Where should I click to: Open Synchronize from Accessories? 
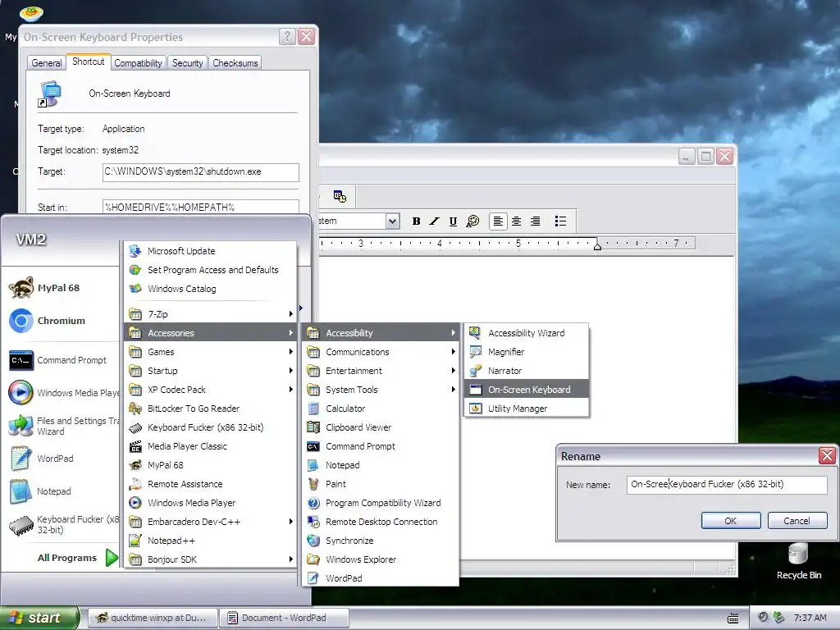[x=381, y=541]
